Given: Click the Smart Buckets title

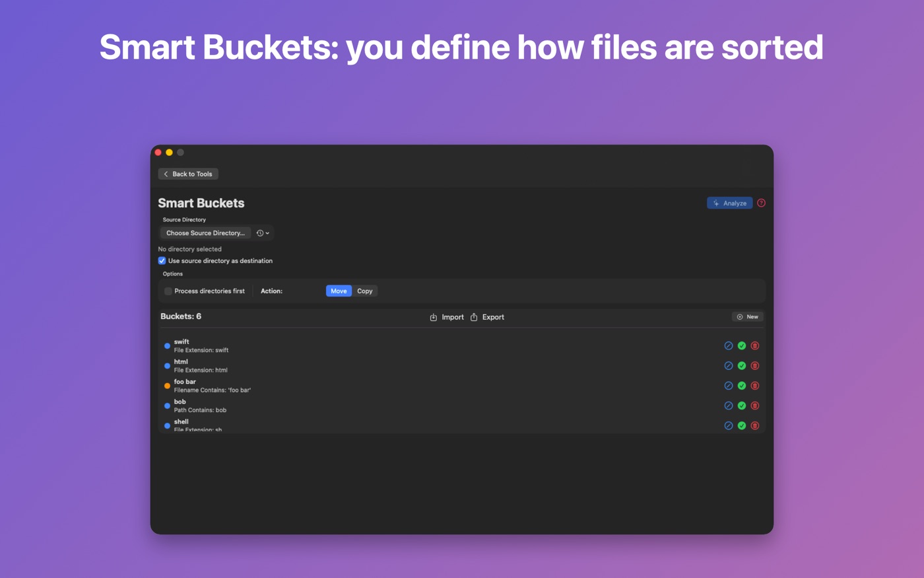Looking at the screenshot, I should [201, 203].
